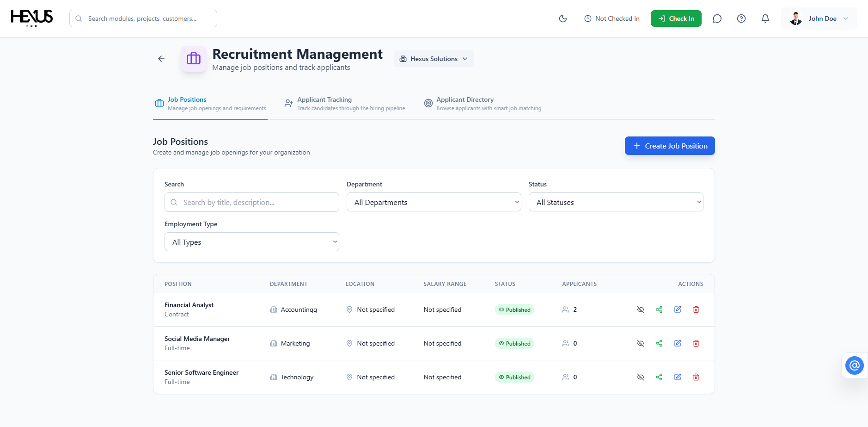868x427 pixels.
Task: Share the Social Media Manager position
Action: 659,343
